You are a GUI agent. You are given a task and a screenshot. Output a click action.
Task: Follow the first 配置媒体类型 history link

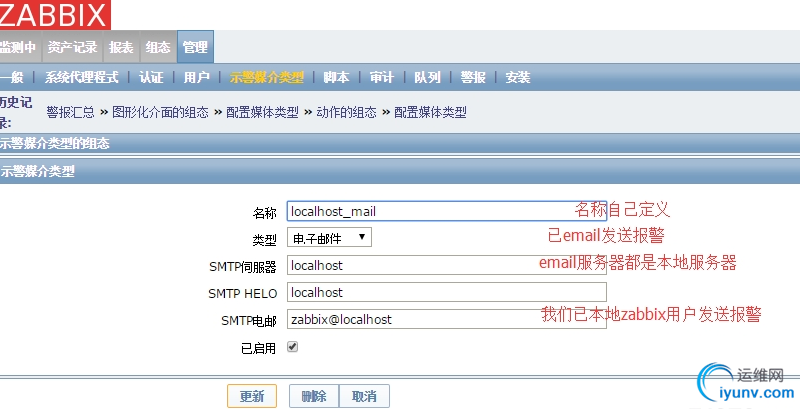[262, 112]
